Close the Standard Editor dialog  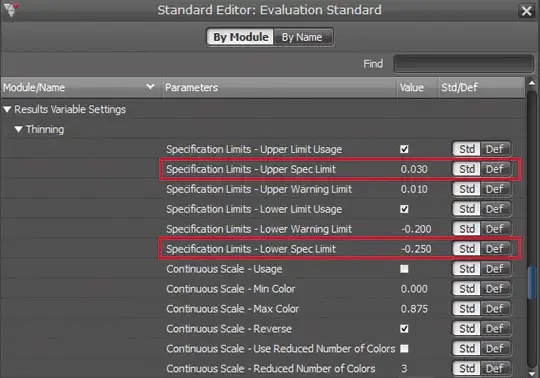(x=527, y=11)
